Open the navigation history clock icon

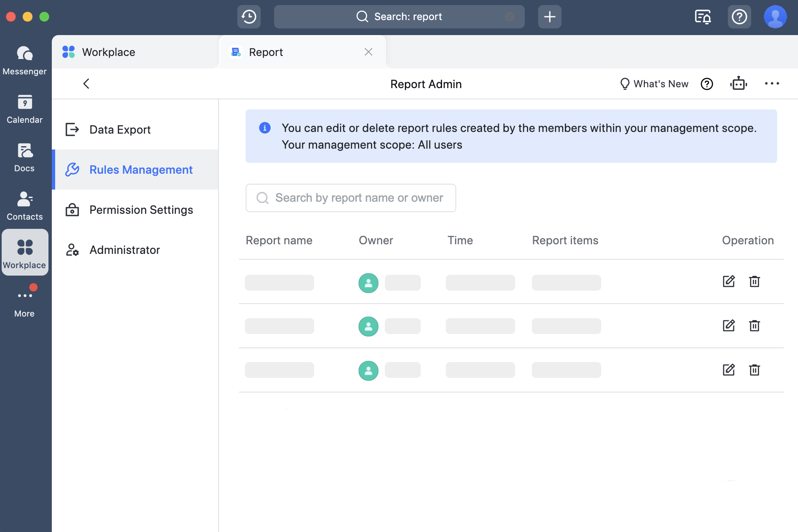[249, 16]
